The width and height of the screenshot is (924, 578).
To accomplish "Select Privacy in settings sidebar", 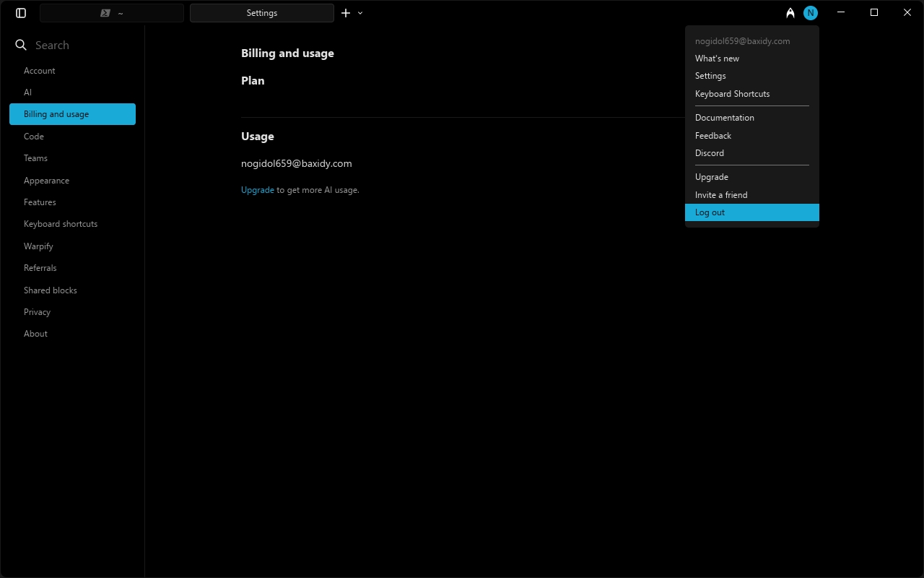I will tap(37, 312).
